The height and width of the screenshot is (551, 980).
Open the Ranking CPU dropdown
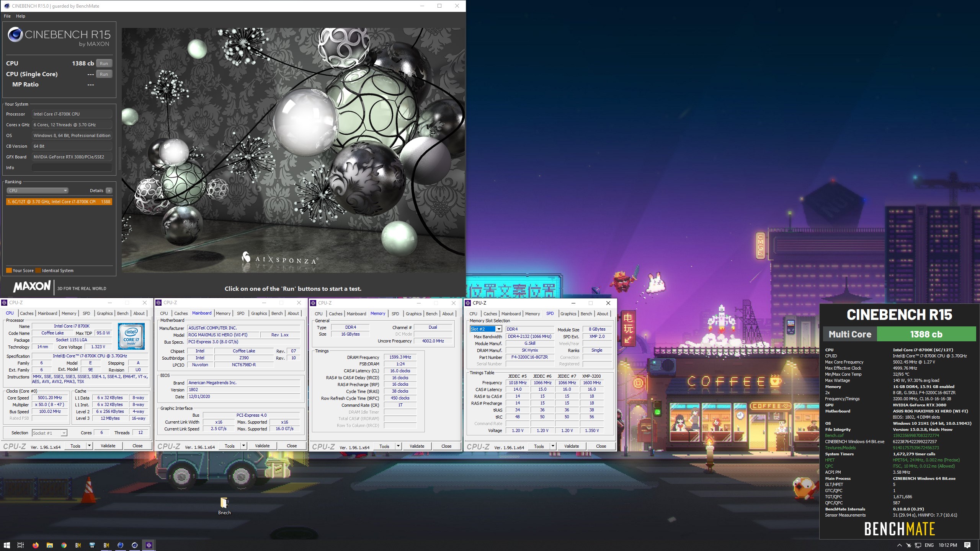click(37, 191)
